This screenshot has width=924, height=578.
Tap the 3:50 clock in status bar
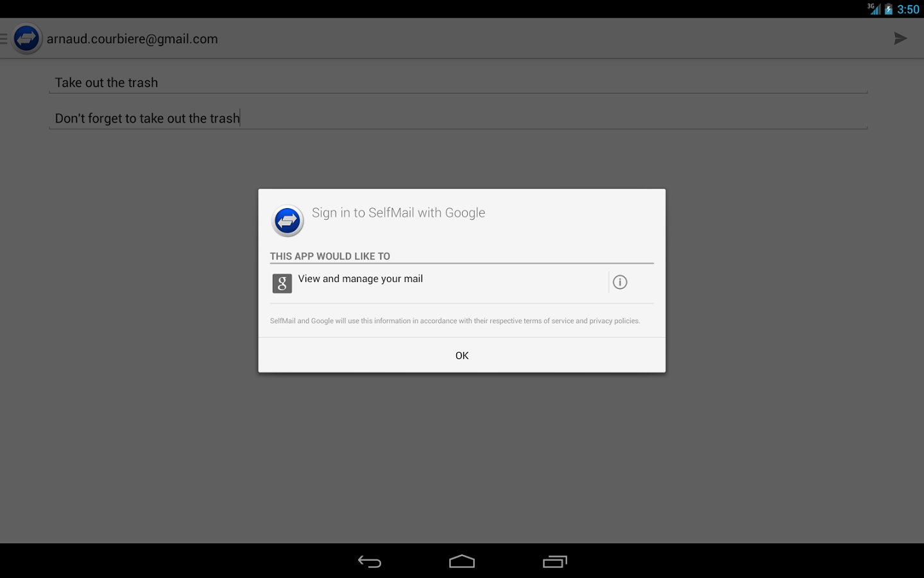coord(908,9)
